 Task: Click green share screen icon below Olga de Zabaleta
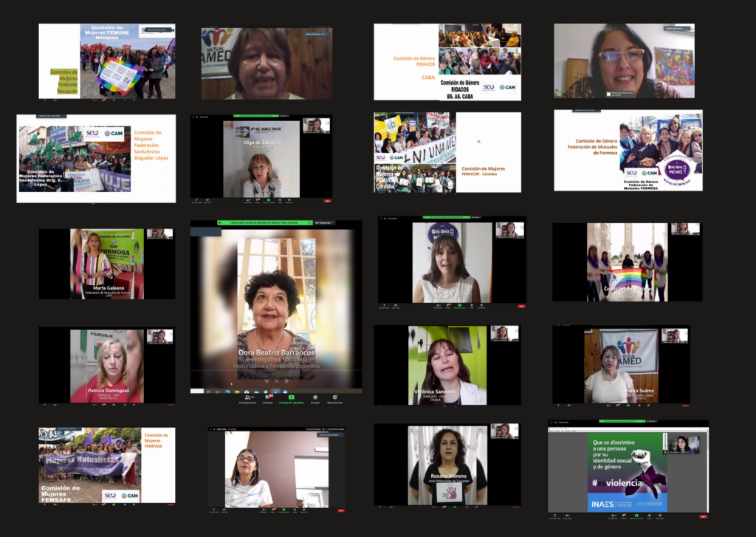pos(270,199)
